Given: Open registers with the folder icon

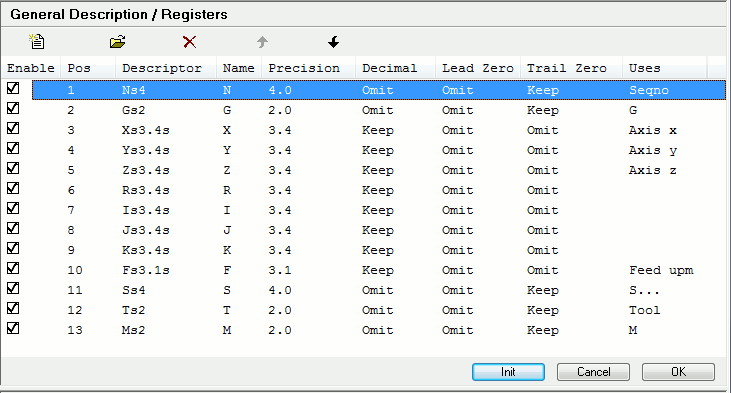Looking at the screenshot, I should (117, 42).
